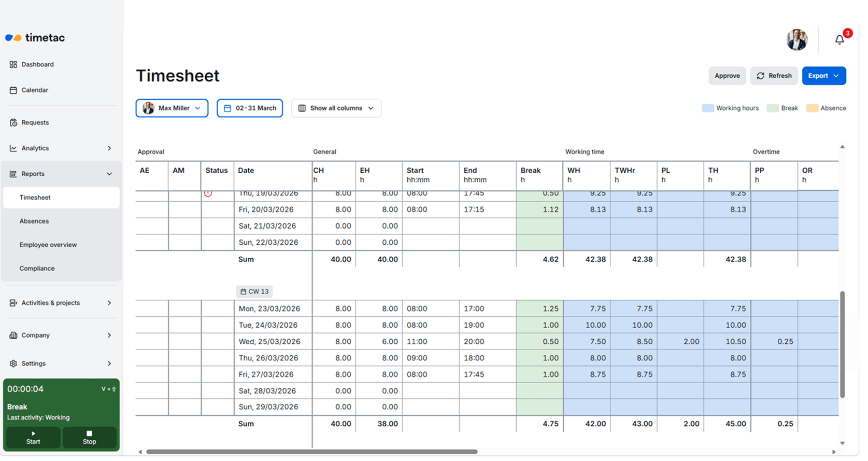Expand the Company menu chevron
This screenshot has width=868, height=461.
click(x=109, y=336)
